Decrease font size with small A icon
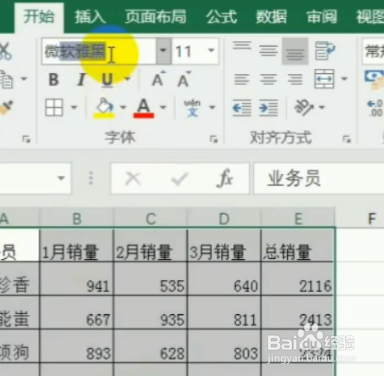 coord(184,79)
